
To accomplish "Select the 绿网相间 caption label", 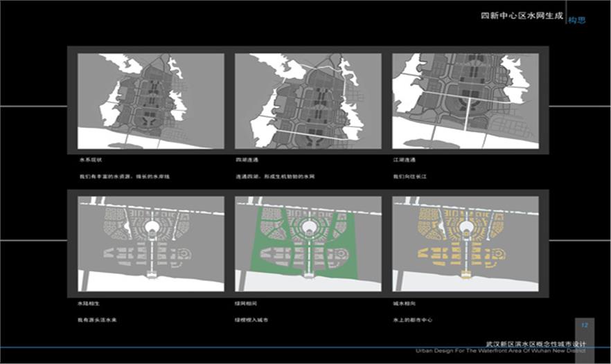I will pos(247,304).
